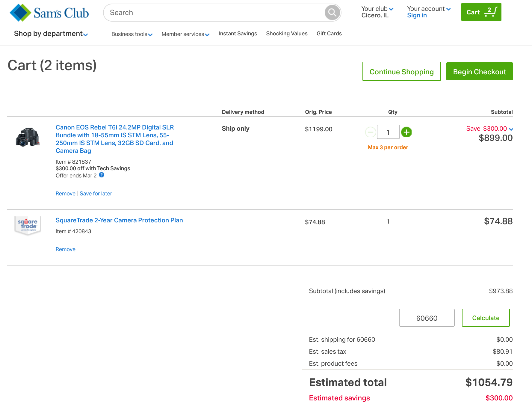Expand Shop by department menu
This screenshot has height=404, width=532.
(51, 34)
